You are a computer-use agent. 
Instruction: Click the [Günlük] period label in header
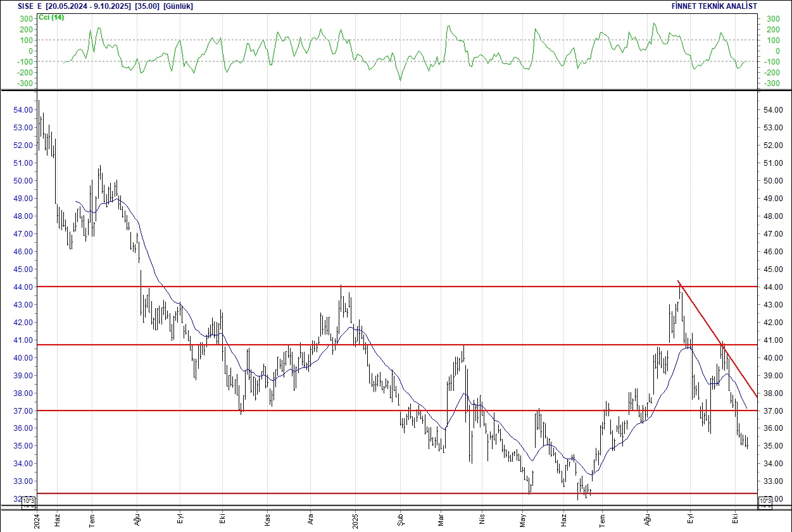click(x=178, y=6)
